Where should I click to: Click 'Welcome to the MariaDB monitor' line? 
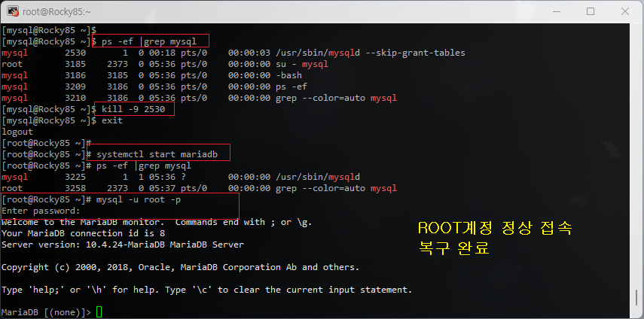tap(157, 222)
